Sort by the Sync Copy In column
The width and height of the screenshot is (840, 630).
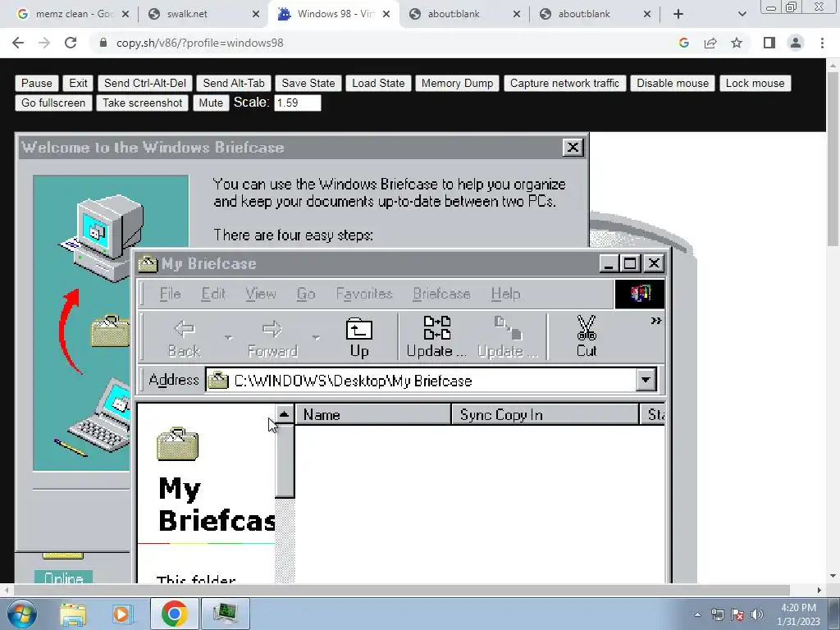coord(546,414)
